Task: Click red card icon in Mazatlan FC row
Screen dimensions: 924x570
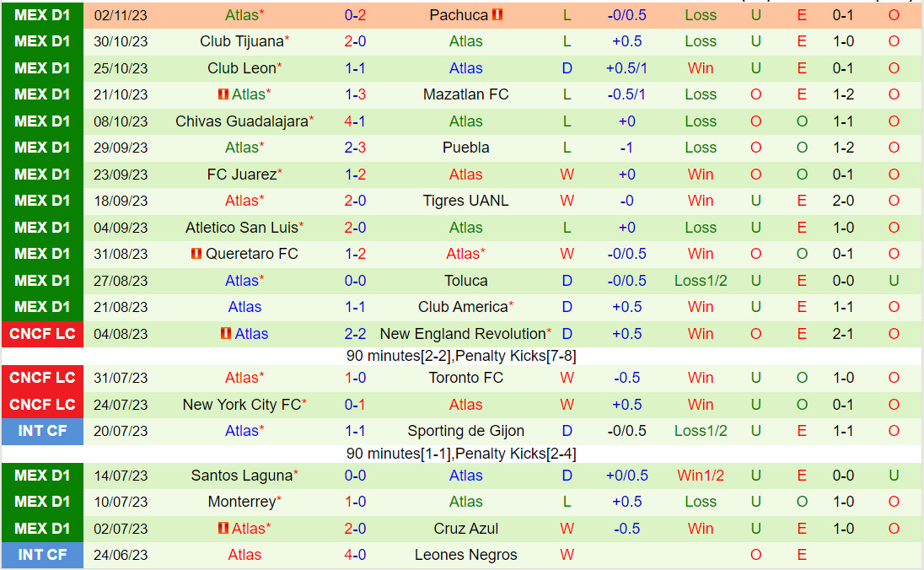Action: pos(223,94)
